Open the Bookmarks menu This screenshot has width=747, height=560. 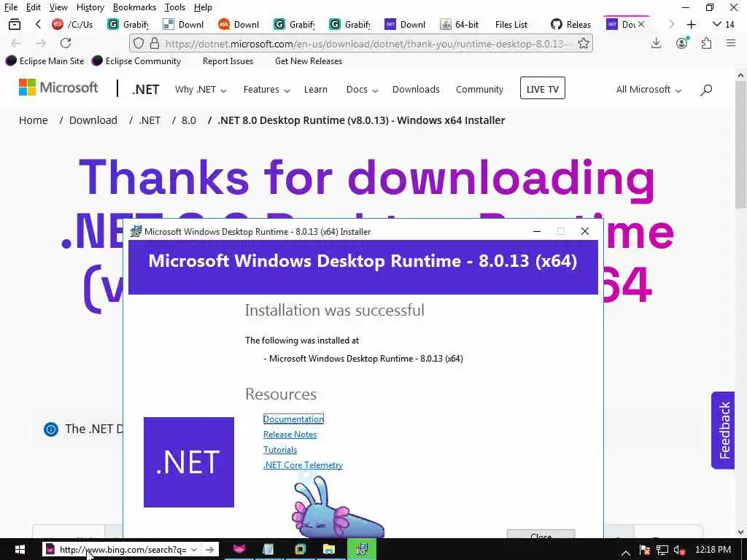(134, 7)
